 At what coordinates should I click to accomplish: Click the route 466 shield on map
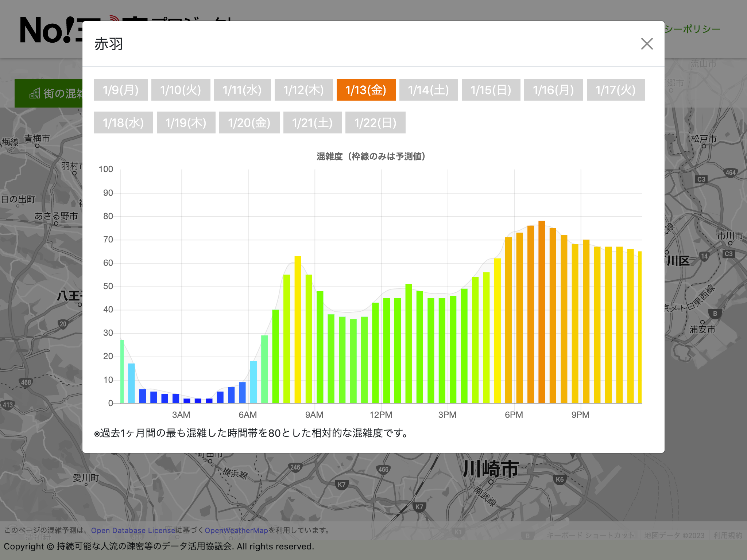tap(383, 470)
